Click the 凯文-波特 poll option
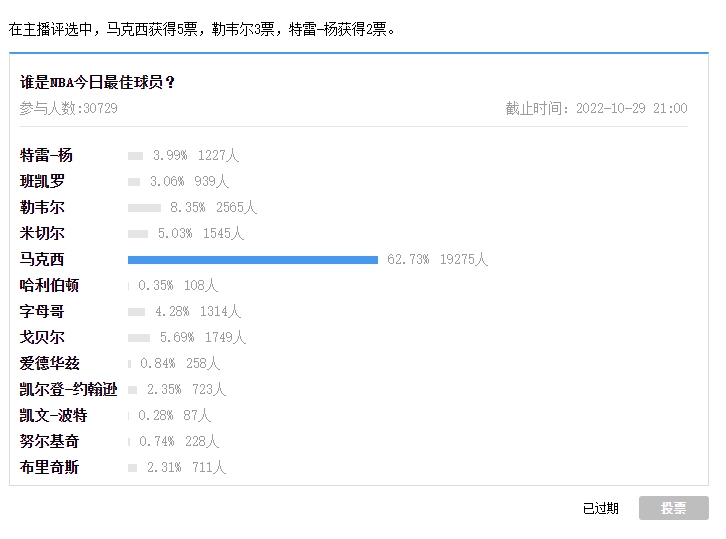 point(53,415)
